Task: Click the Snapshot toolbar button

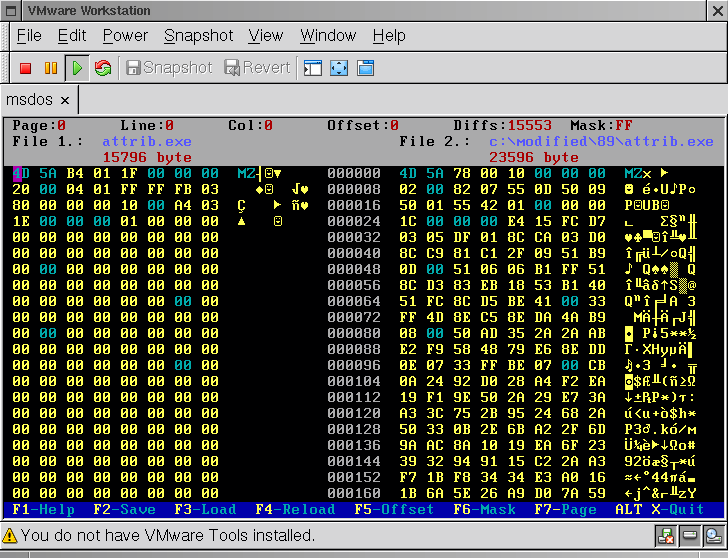Action: (169, 68)
